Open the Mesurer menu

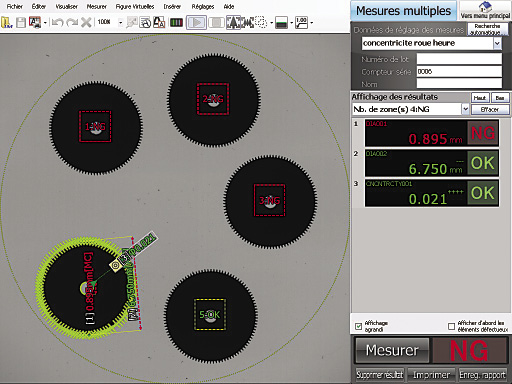96,6
